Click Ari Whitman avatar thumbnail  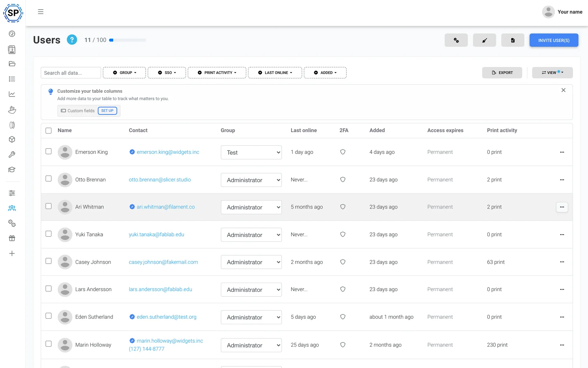65,207
